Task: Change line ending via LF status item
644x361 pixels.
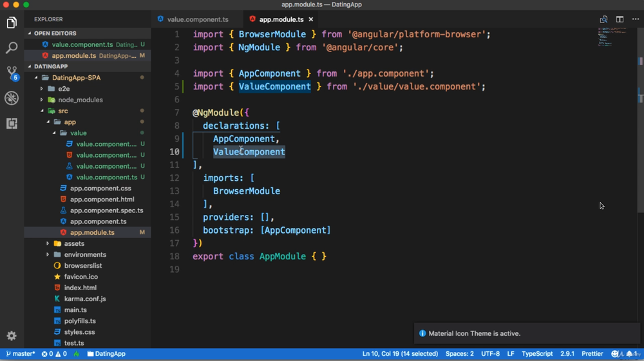Action: click(511, 354)
